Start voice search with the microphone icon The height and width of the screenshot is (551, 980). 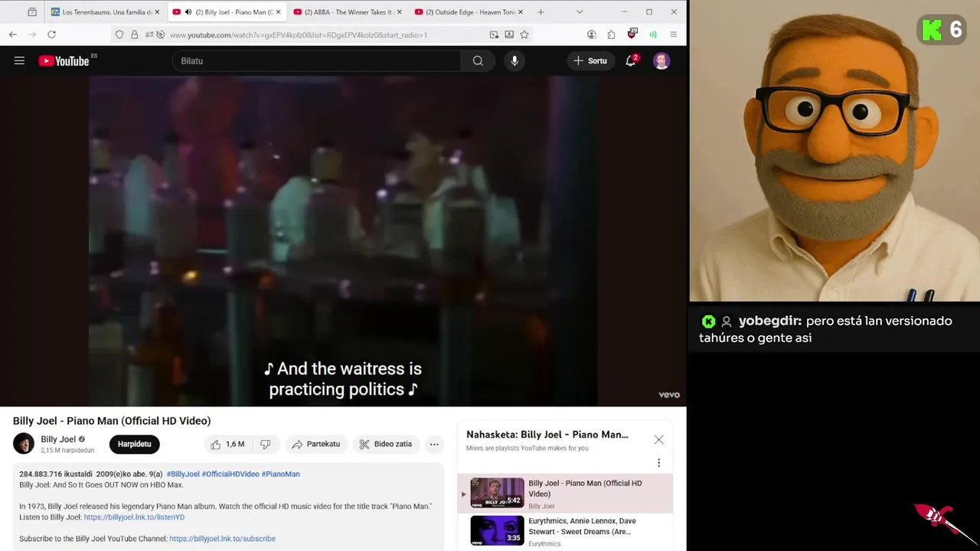tap(514, 61)
